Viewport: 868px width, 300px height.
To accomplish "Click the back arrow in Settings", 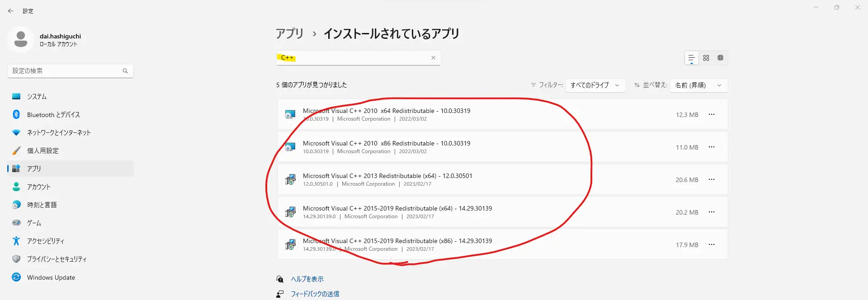I will tap(11, 11).
